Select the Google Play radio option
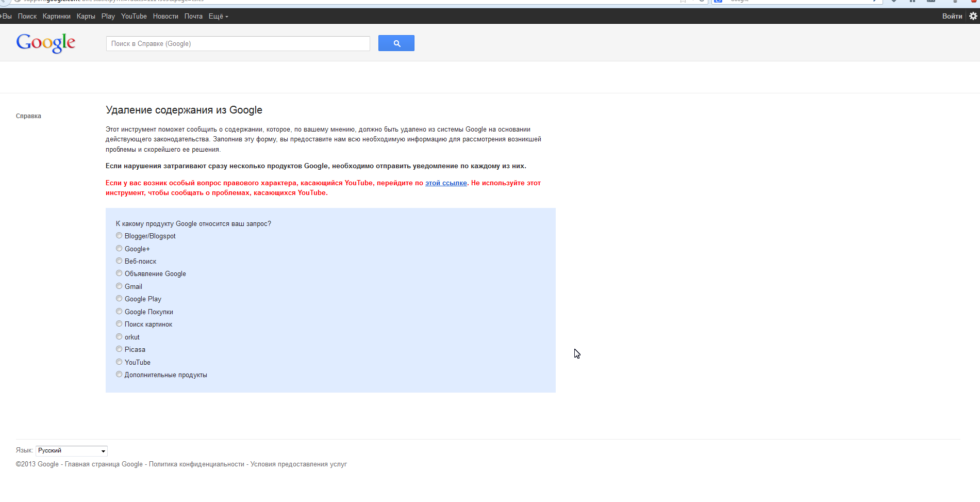The width and height of the screenshot is (980, 502). pos(119,299)
